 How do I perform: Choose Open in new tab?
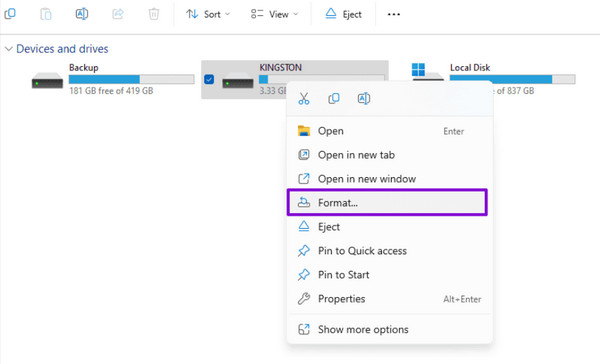(390, 155)
